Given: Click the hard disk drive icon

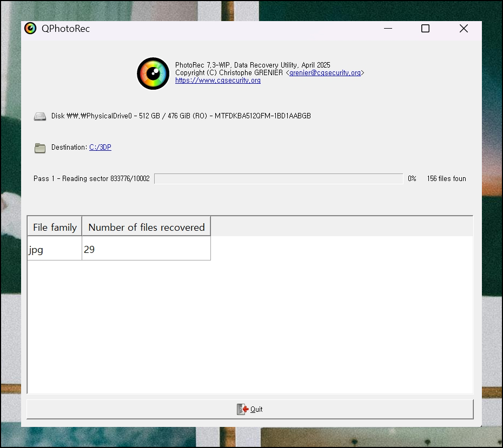Looking at the screenshot, I should (x=40, y=116).
